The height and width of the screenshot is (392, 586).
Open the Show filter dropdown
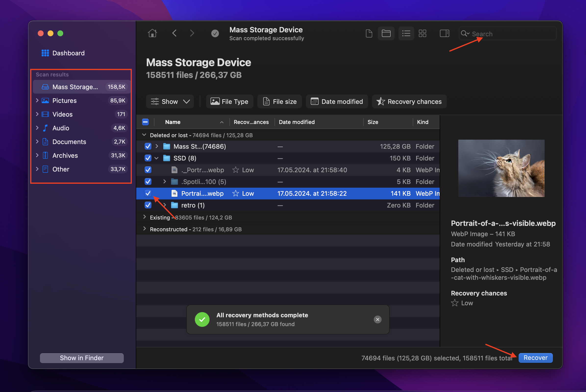[170, 101]
